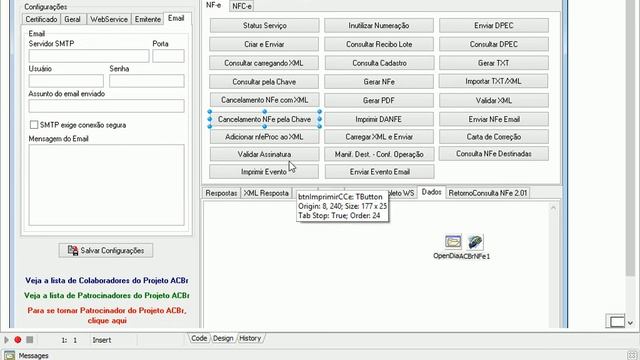The image size is (640, 360).
Task: Switch to the NFC-e tab
Action: (x=242, y=6)
